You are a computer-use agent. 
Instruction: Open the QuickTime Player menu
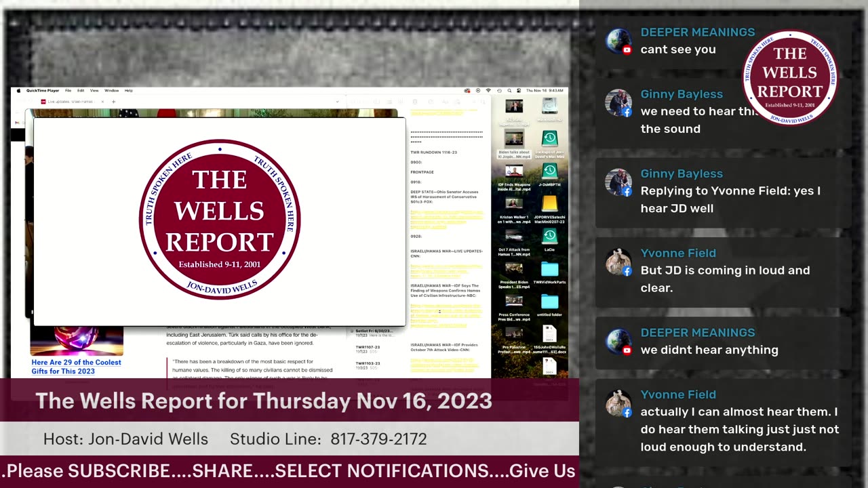point(43,90)
